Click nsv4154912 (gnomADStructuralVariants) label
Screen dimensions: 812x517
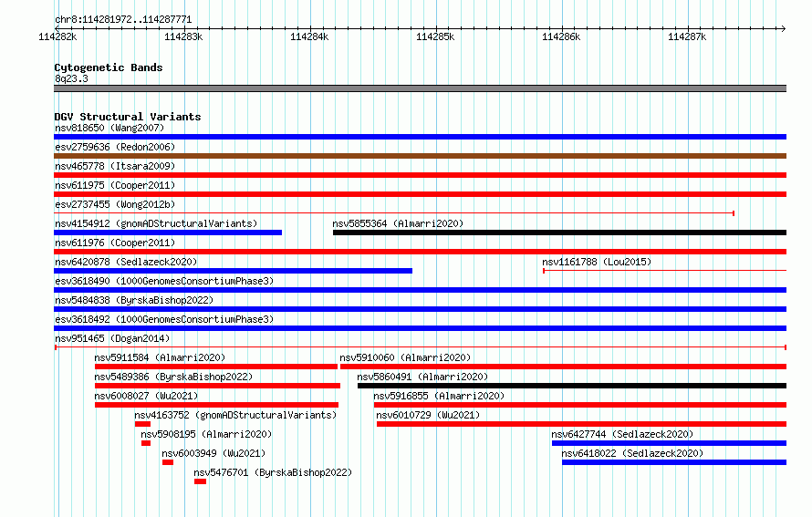156,223
